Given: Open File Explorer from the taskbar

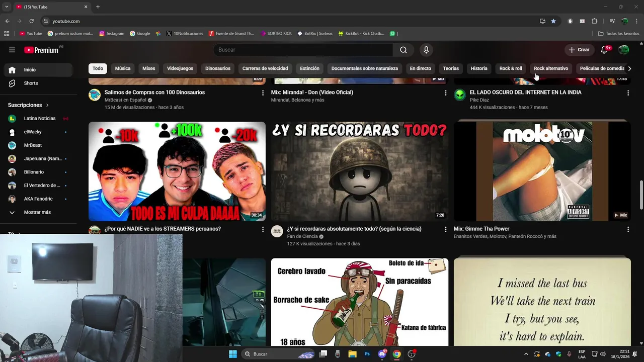Looking at the screenshot, I should [353, 354].
